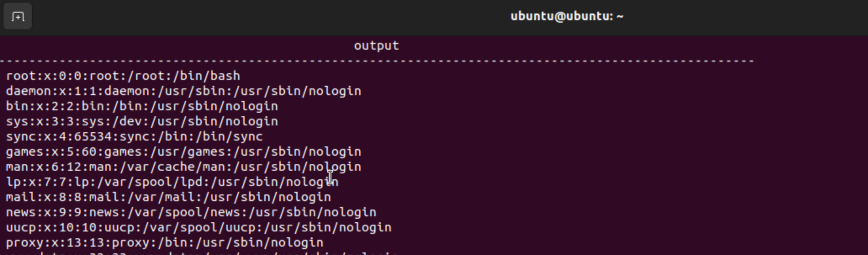
Task: Open a new terminal tab
Action: [x=18, y=17]
